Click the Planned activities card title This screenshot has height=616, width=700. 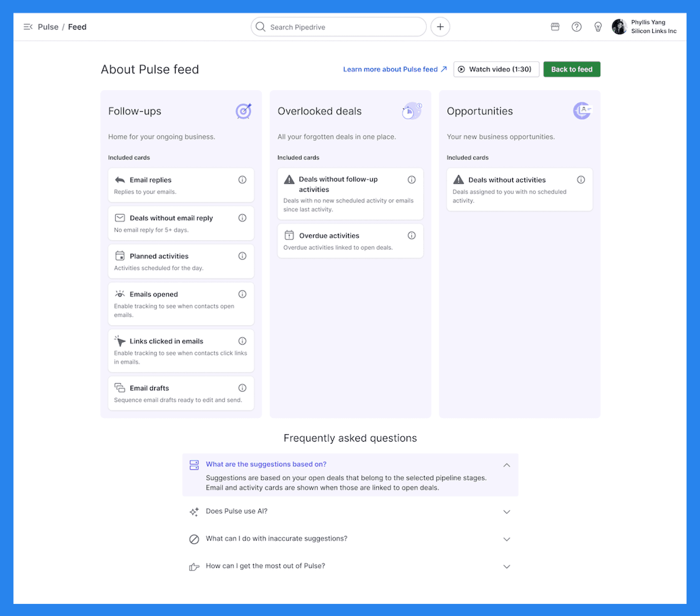point(159,256)
